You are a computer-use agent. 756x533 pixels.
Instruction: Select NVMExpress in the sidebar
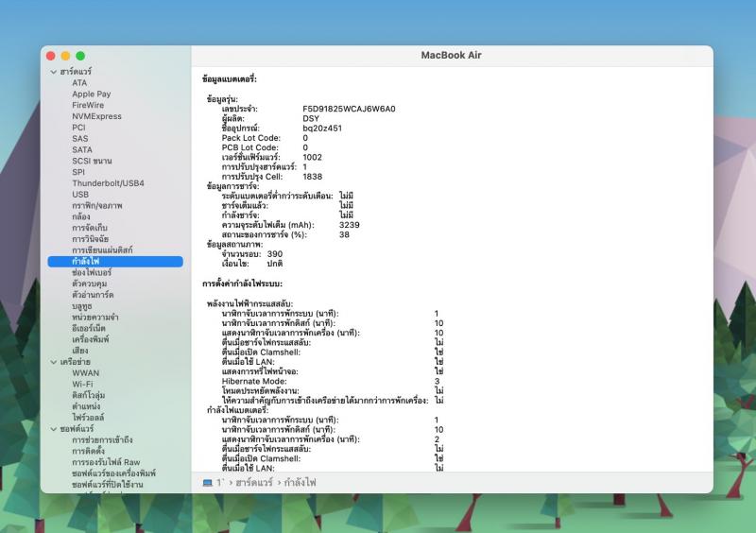(96, 116)
